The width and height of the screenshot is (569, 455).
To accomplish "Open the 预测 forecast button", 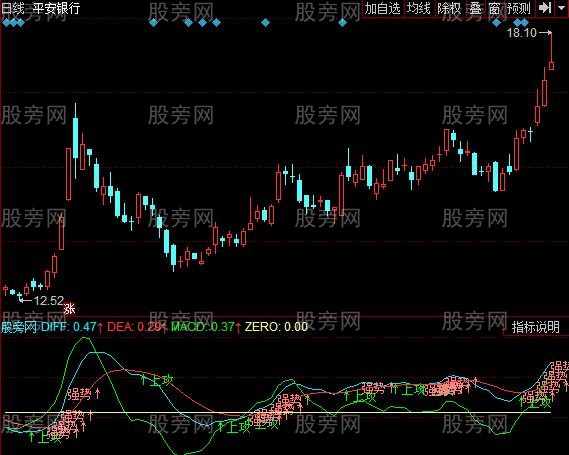I will [519, 8].
